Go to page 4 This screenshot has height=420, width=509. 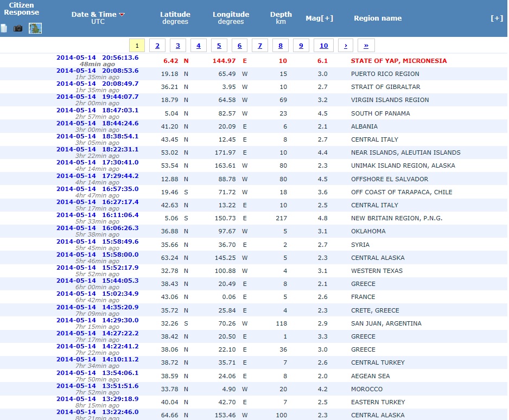[199, 46]
